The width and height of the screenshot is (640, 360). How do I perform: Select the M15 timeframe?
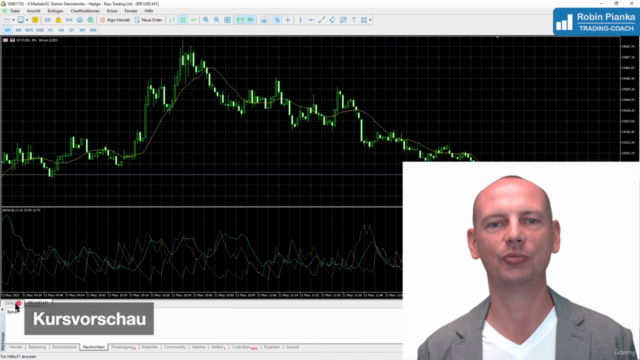[x=29, y=30]
